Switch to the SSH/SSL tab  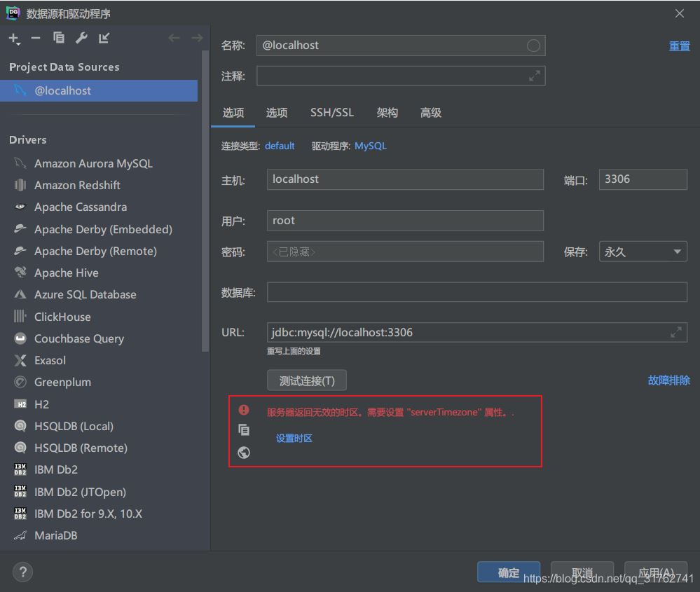pyautogui.click(x=332, y=113)
